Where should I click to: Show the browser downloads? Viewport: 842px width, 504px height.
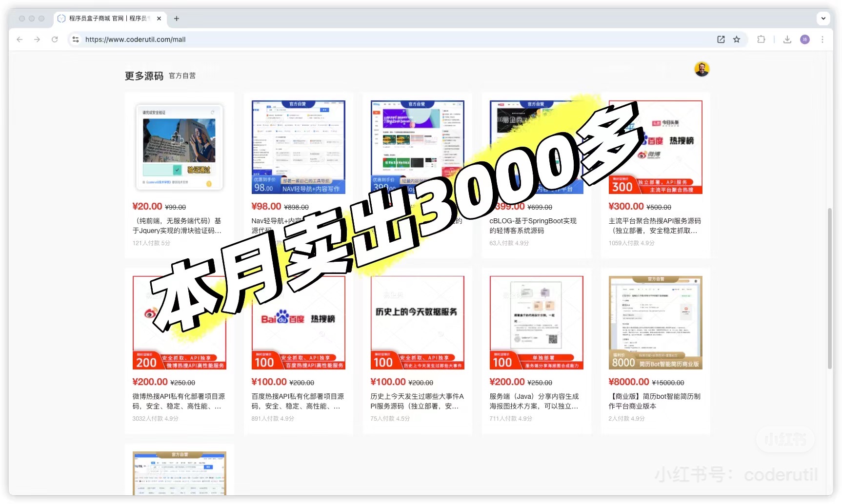coord(787,39)
